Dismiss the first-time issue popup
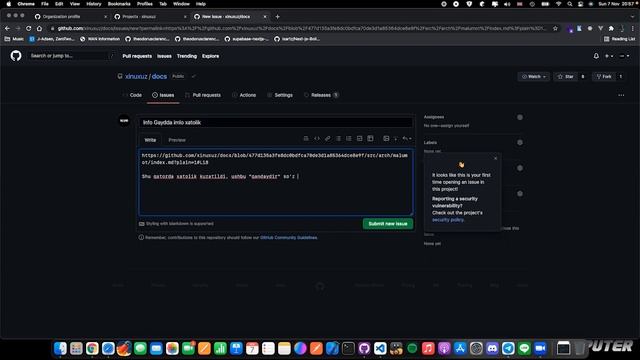640x360 pixels. (496, 158)
